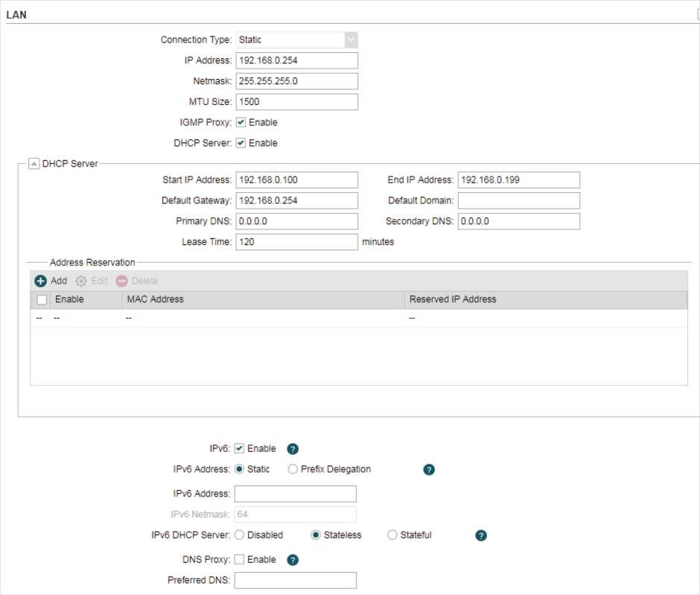Screen dimensions: 700x595
Task: Click the green Add plus icon
Action: click(41, 281)
